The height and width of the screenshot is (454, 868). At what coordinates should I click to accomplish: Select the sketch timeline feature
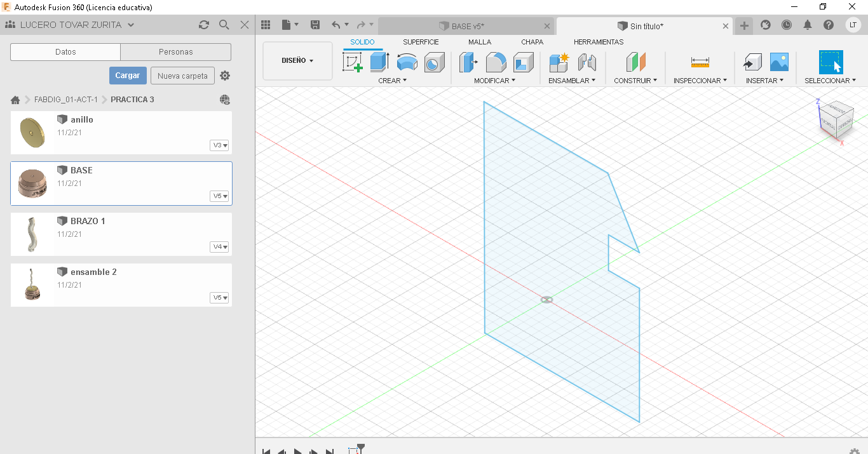(355, 450)
